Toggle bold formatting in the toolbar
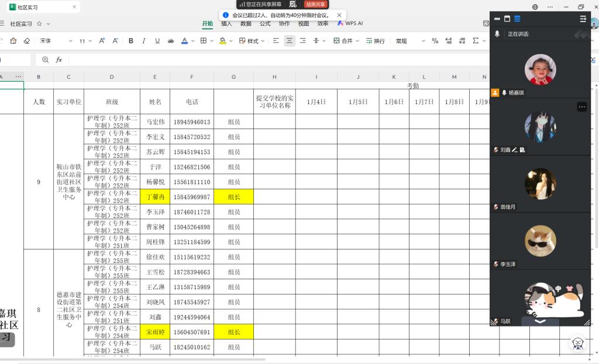Image resolution: width=599 pixels, height=364 pixels. (131, 41)
